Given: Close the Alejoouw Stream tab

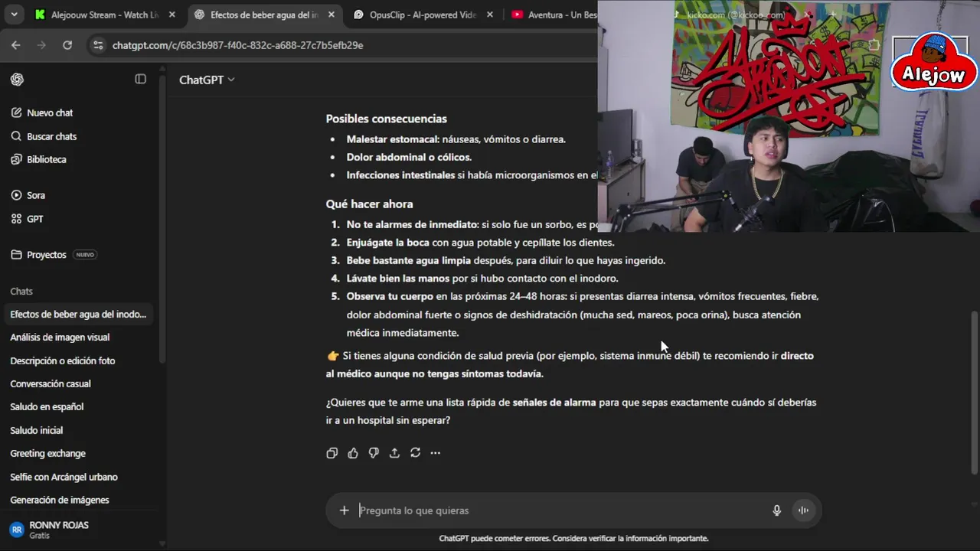Looking at the screenshot, I should (171, 15).
